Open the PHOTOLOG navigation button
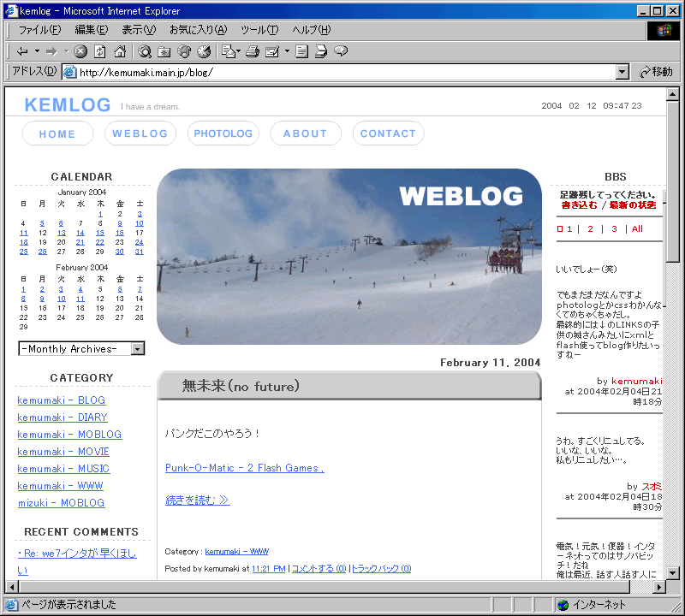 223,133
